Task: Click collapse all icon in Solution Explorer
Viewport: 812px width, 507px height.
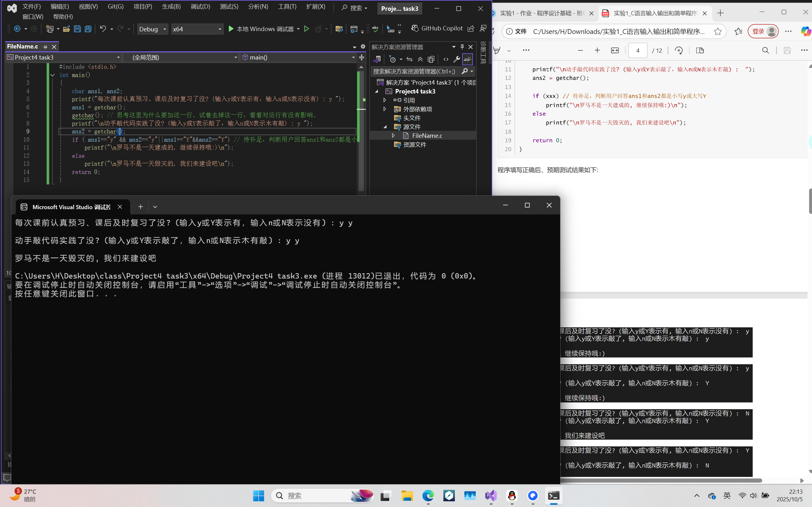Action: (420, 59)
